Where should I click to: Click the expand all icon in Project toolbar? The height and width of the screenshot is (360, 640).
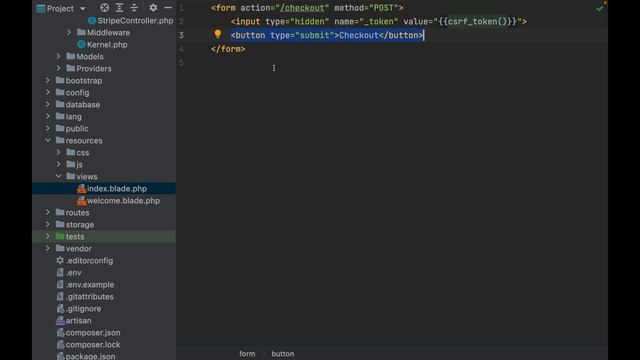click(119, 7)
